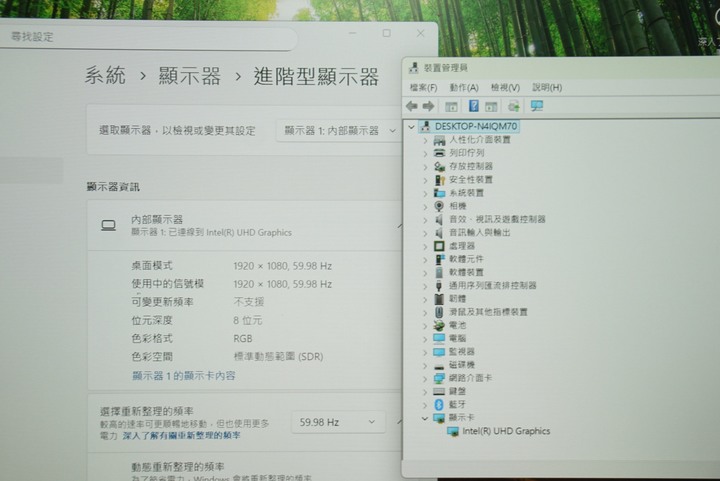This screenshot has height=481, width=720.
Task: Expand the 電腦 node
Action: click(x=425, y=339)
